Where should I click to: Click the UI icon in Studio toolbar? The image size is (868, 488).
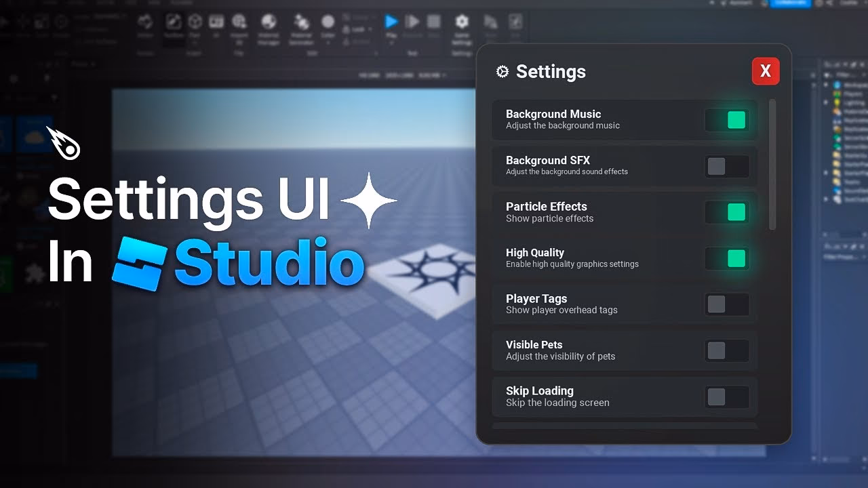[x=216, y=26]
